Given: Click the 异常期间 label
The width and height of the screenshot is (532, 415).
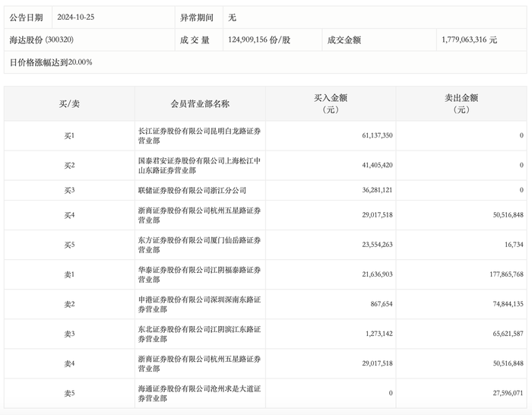Looking at the screenshot, I should click(x=196, y=17).
